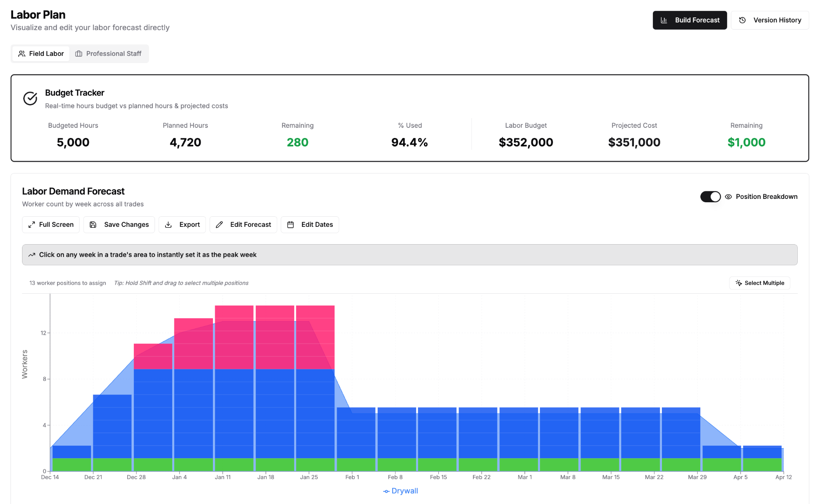Click the eye icon beside Position Breakdown

728,197
